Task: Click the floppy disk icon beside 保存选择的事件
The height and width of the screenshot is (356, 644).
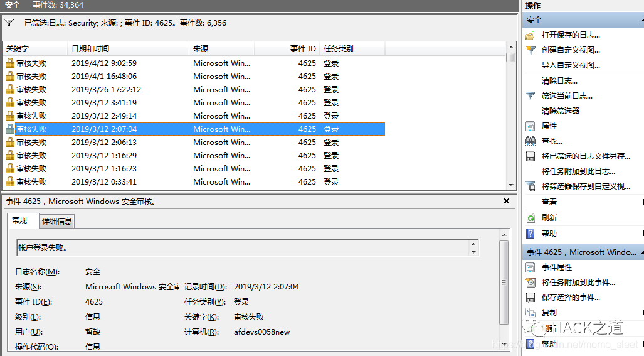Action: [x=531, y=297]
